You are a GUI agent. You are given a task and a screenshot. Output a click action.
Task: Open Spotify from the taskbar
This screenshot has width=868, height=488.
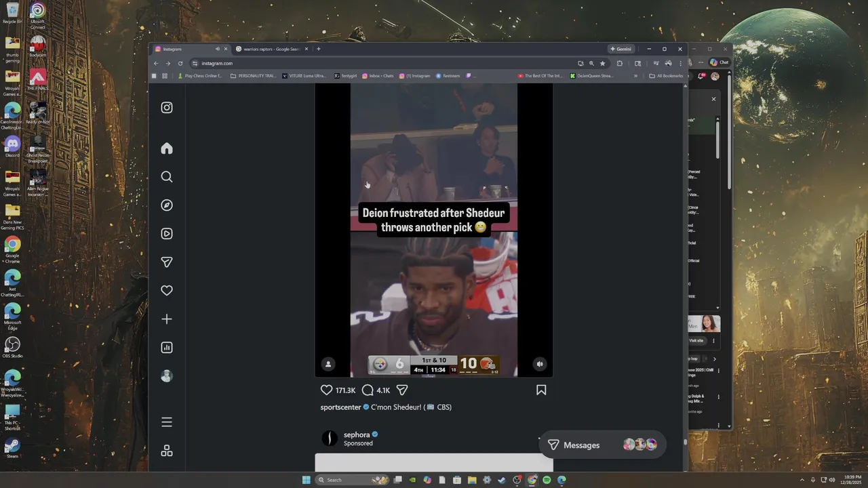coord(547,480)
